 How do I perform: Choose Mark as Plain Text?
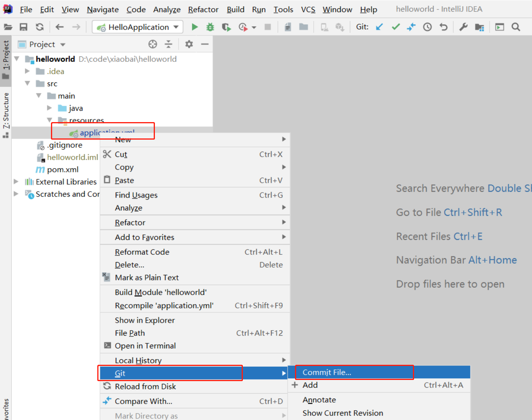[x=195, y=278]
